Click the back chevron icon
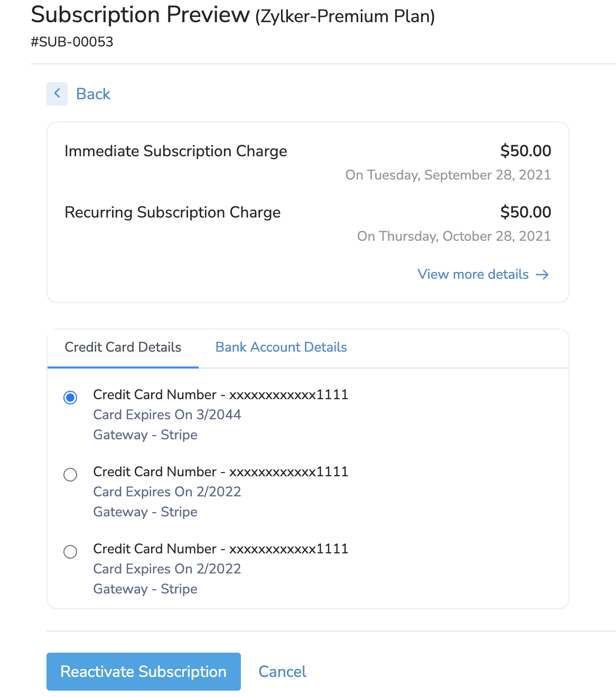This screenshot has height=697, width=616. 57,94
